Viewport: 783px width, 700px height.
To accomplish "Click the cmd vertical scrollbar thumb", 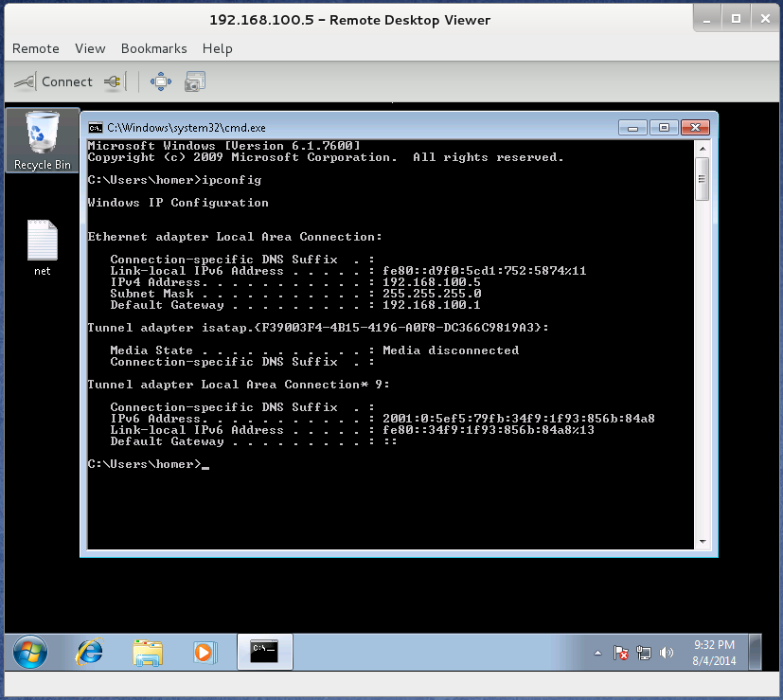I will click(703, 179).
